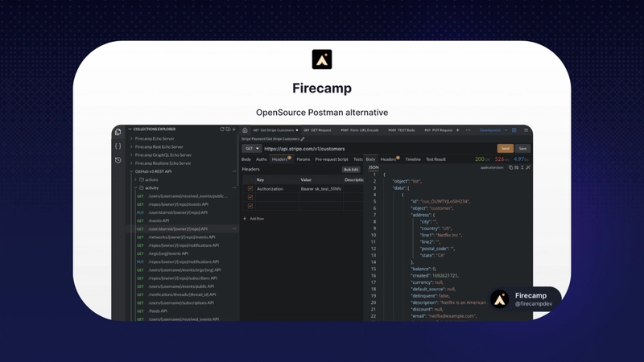The image size is (644, 362).
Task: Open the GET method dropdown
Action: pos(251,148)
